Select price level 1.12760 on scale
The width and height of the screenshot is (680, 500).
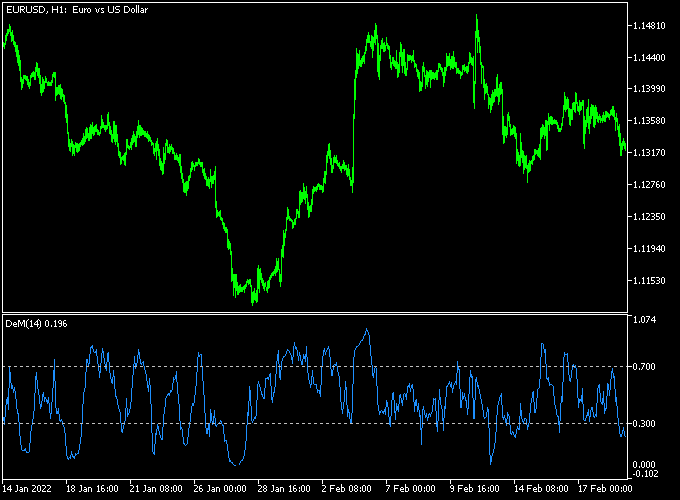click(649, 185)
